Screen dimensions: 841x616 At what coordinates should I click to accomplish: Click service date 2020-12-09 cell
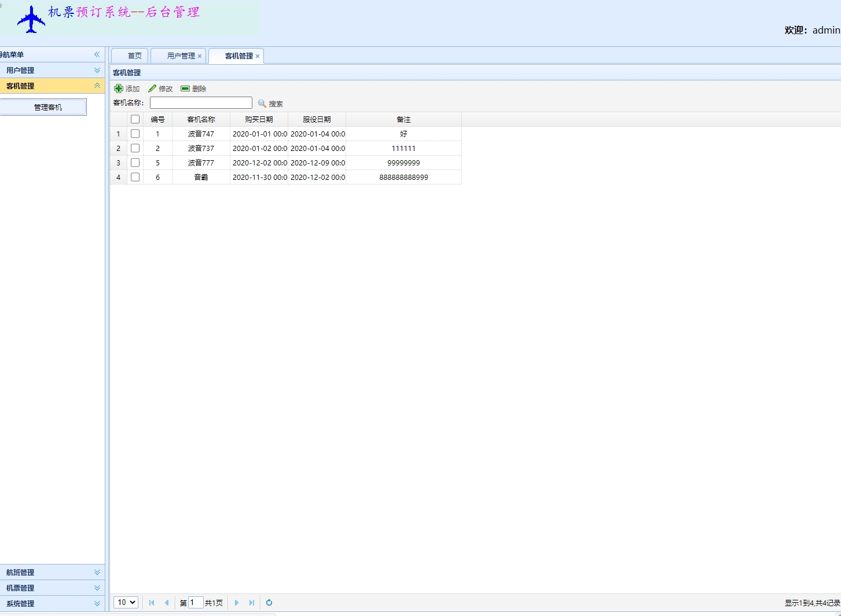click(317, 163)
